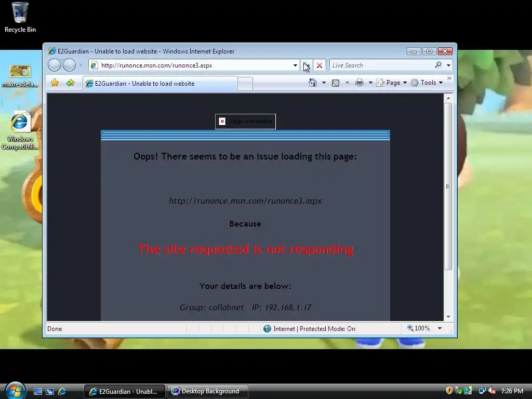
Task: Click the vertical scrollbar thumb
Action: click(x=448, y=187)
